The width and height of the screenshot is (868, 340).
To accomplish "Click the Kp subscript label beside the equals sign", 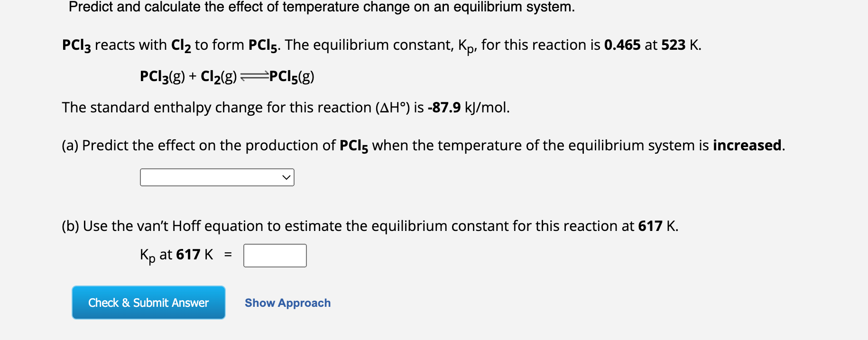I will [147, 255].
